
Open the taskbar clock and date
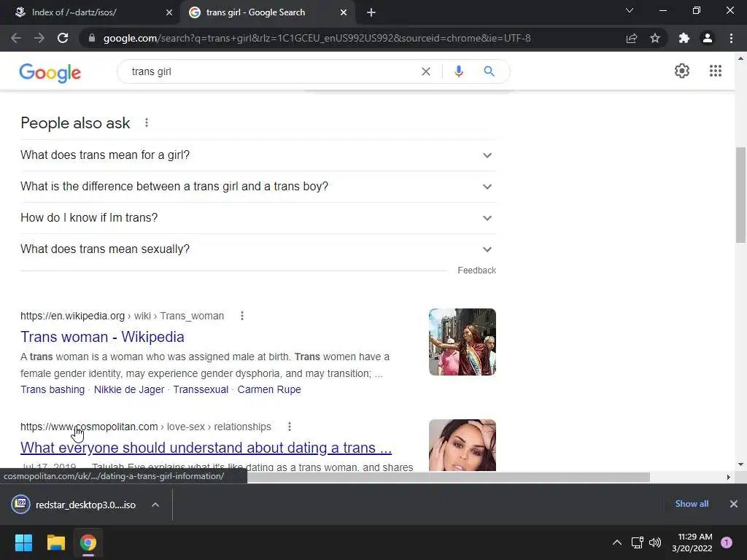(x=692, y=542)
